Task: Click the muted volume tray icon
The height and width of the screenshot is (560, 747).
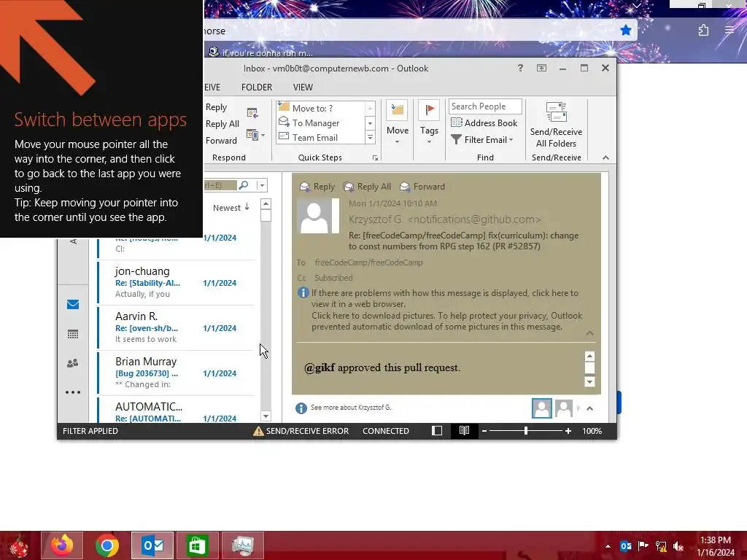Action: 678,546
